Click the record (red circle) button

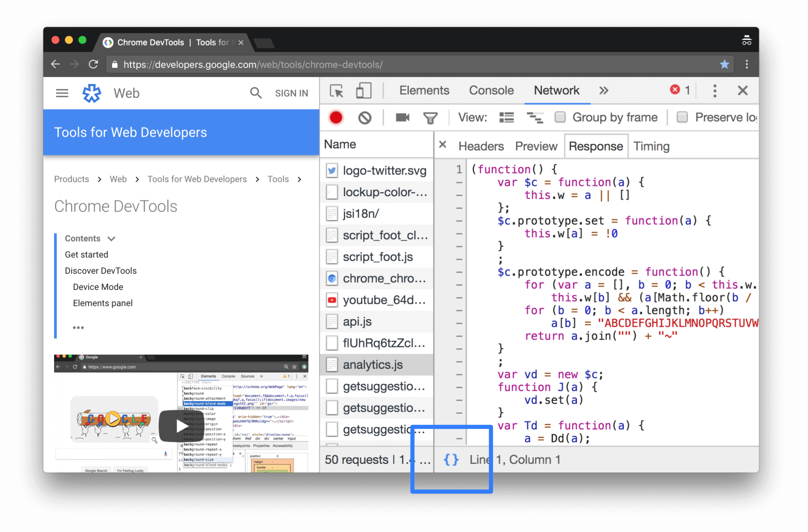[x=336, y=117]
